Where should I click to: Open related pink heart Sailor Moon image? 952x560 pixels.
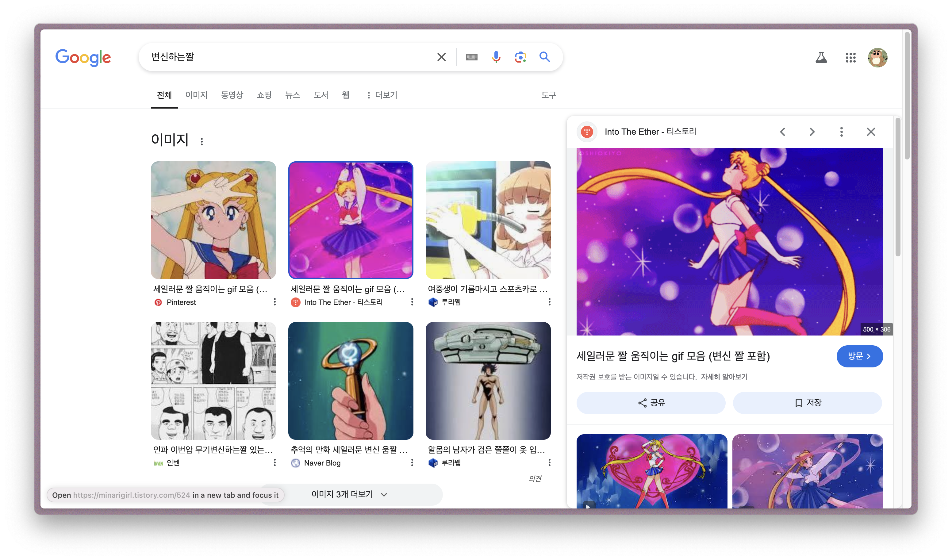tap(652, 471)
